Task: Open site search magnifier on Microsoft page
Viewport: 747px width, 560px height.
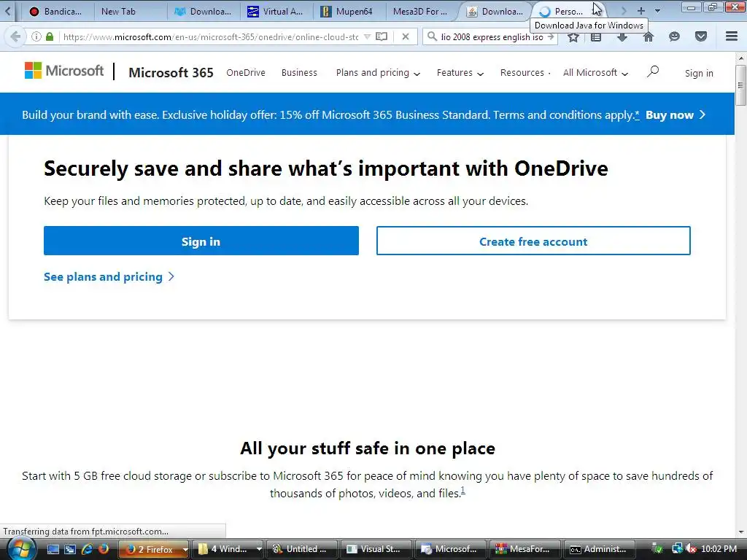Action: point(653,72)
